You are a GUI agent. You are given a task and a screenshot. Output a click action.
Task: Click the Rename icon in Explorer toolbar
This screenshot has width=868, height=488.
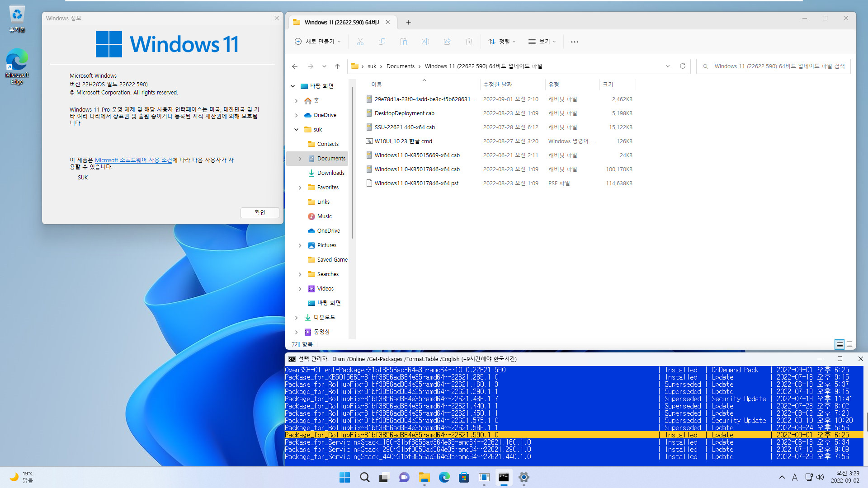[425, 42]
